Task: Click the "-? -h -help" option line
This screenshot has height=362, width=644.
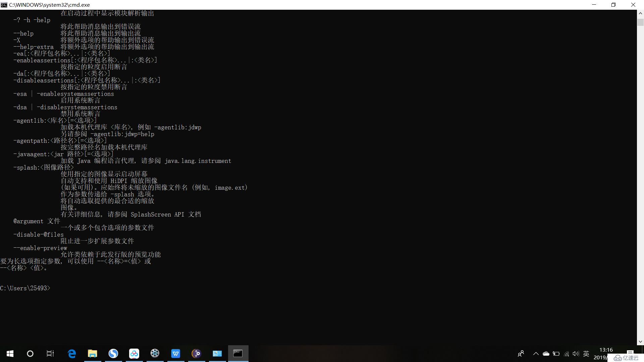Action: coord(32,20)
